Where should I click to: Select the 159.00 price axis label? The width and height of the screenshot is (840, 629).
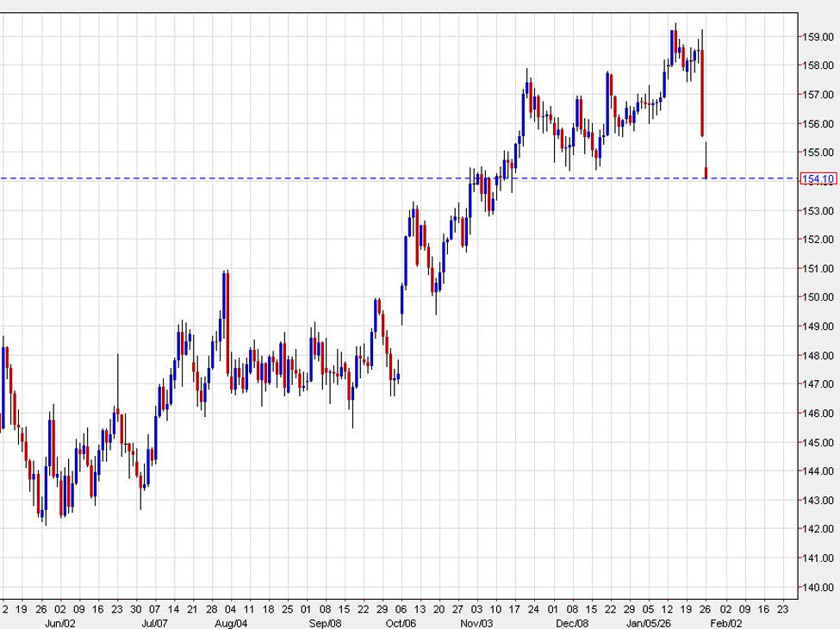pyautogui.click(x=818, y=37)
